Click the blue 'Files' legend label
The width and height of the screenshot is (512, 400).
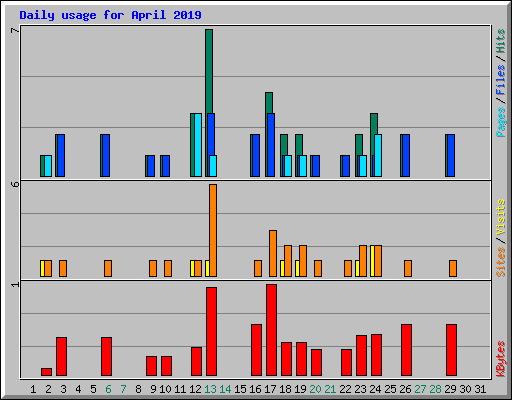tap(500, 80)
